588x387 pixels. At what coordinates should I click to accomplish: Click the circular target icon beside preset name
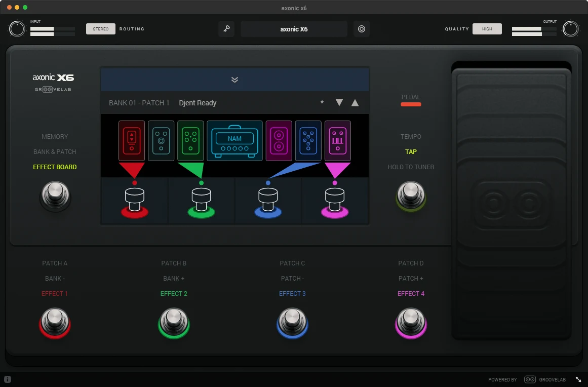click(362, 29)
